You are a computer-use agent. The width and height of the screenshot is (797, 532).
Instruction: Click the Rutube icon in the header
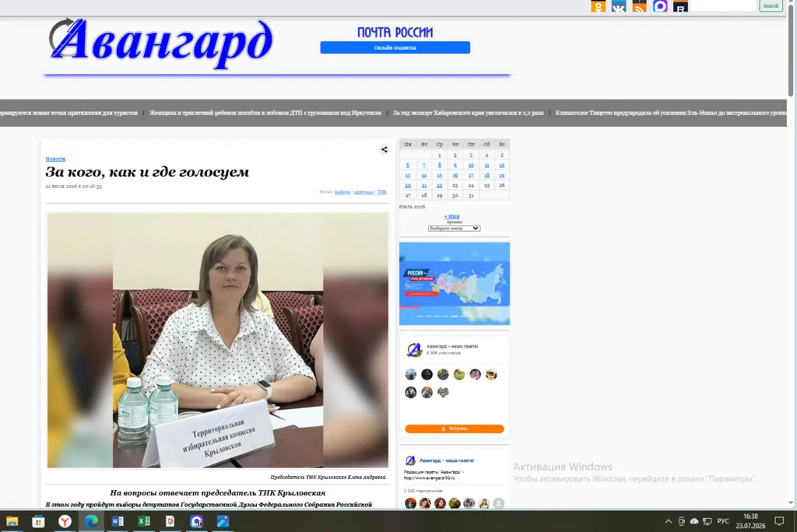point(680,6)
